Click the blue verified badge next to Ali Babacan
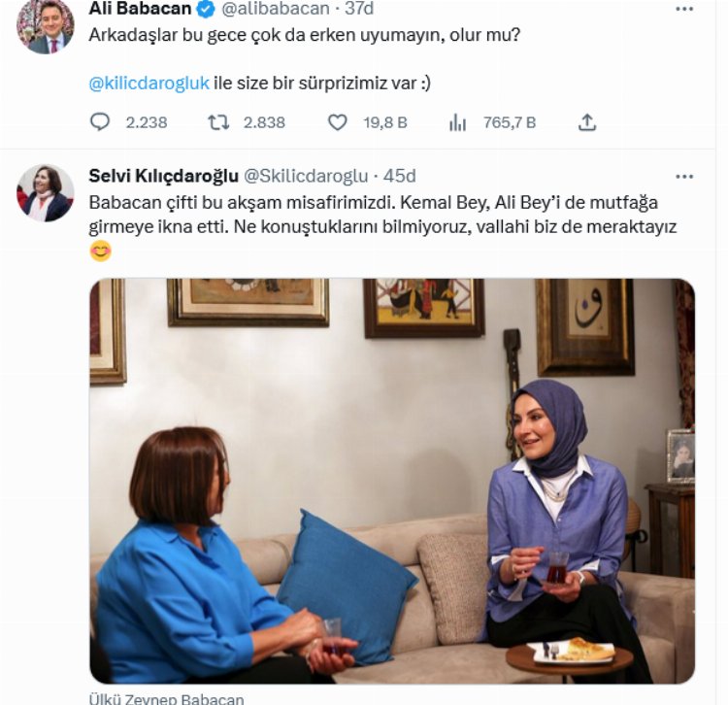Viewport: 728px width, 705px height. [x=207, y=9]
